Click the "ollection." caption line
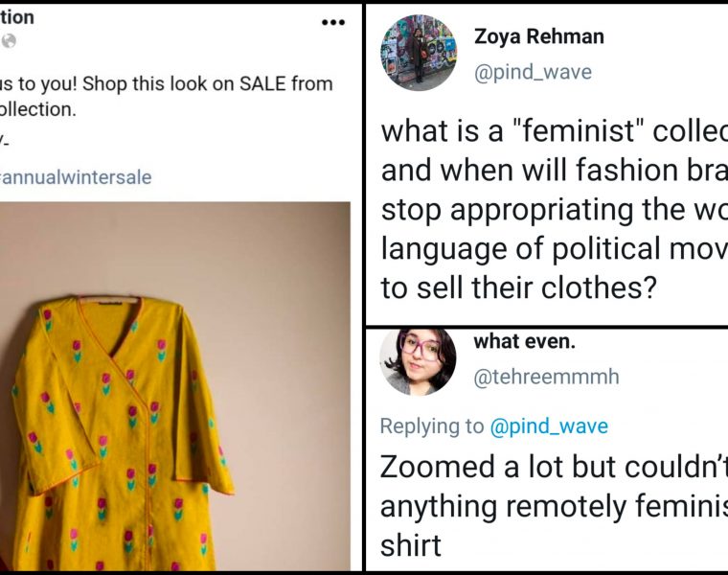Image resolution: width=728 pixels, height=575 pixels. (38, 109)
